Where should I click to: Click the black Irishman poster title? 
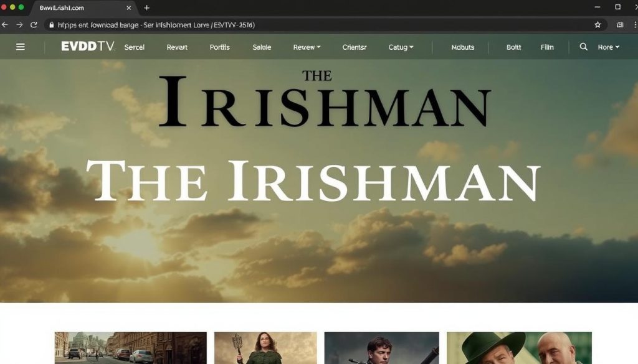(325, 99)
